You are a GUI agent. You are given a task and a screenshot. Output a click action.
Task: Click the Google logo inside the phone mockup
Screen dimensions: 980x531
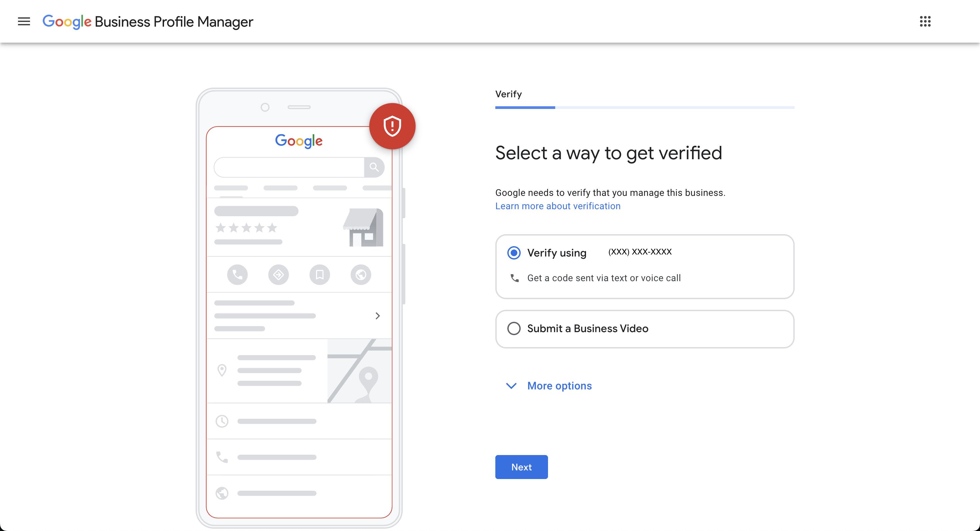299,141
